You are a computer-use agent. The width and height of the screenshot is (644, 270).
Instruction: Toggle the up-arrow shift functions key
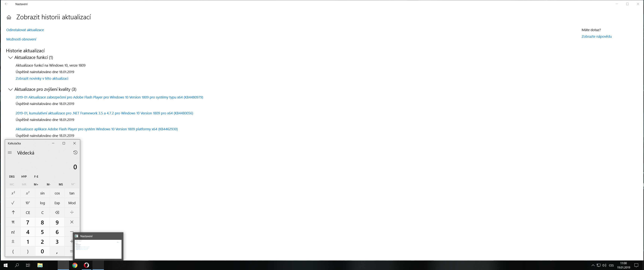pyautogui.click(x=13, y=212)
